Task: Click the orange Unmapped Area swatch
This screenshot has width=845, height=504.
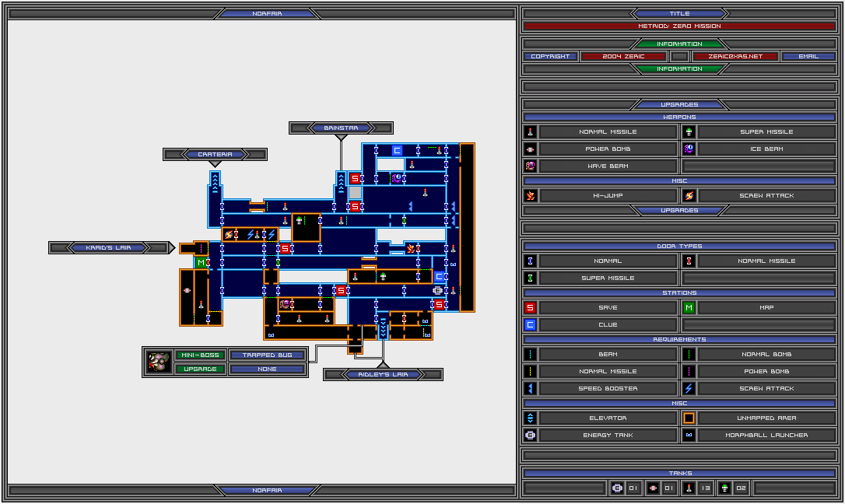Action: coord(689,418)
